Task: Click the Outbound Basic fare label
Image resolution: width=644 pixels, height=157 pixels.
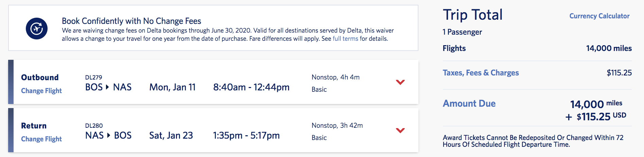Action: coord(319,89)
